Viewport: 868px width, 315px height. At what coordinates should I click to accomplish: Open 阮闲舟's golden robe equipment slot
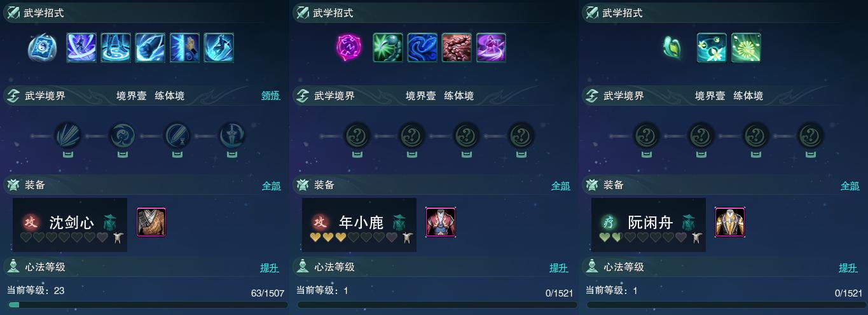click(x=730, y=222)
